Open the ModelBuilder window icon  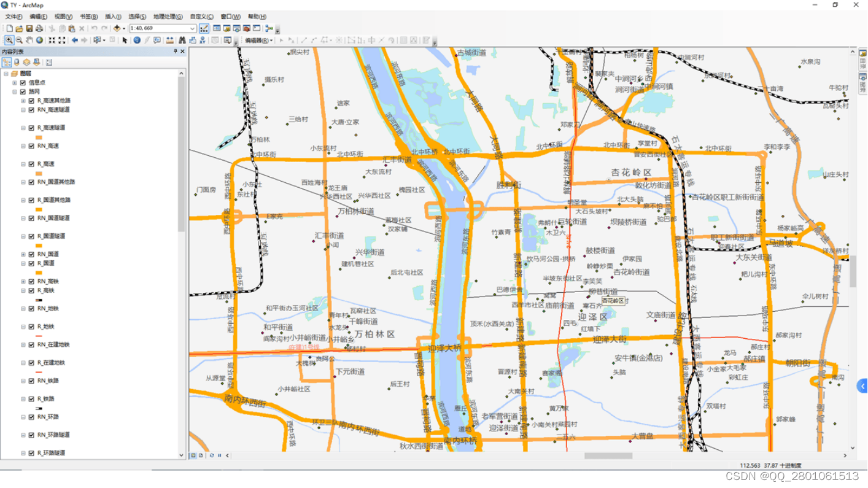pos(269,28)
